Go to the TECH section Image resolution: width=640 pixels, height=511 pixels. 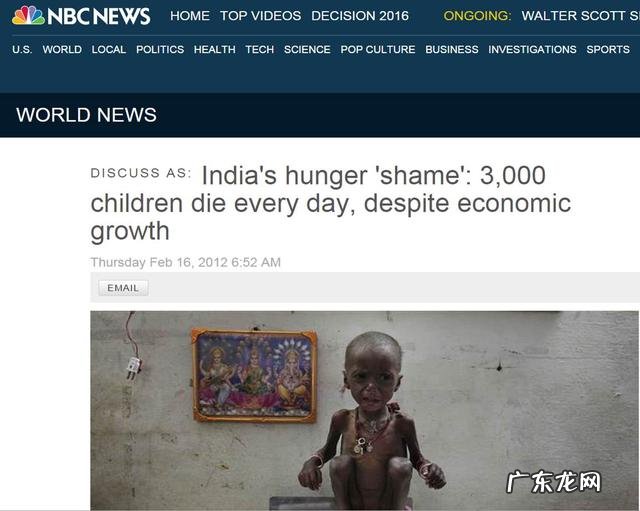[260, 49]
